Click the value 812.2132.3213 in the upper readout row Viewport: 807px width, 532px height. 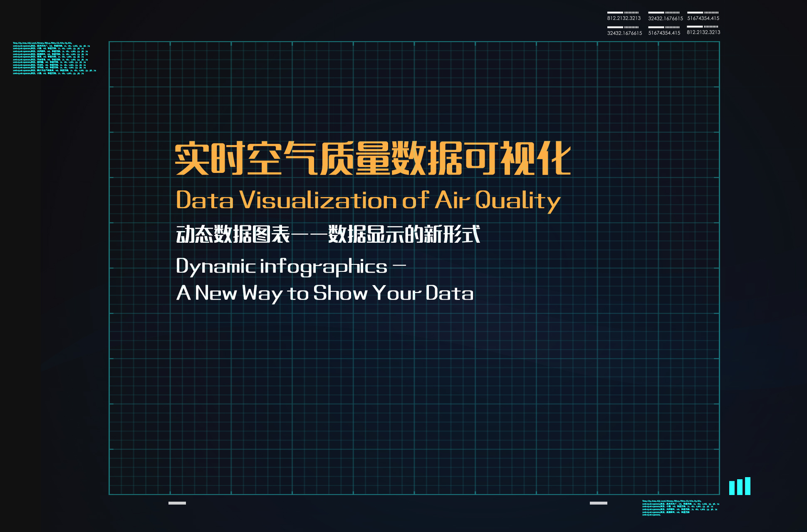[624, 18]
